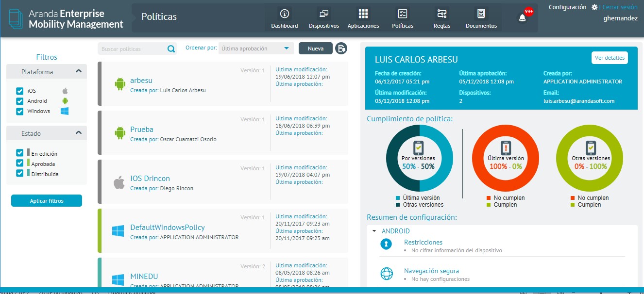The width and height of the screenshot is (644, 294).
Task: Open the Reglas rules icon
Action: coord(442,14)
